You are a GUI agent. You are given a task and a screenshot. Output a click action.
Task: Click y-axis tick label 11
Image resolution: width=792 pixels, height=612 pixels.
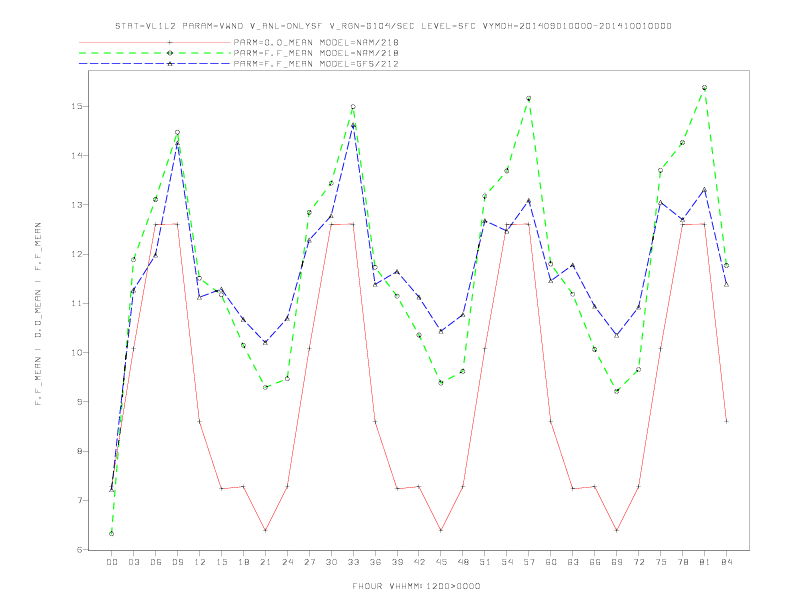coord(77,303)
